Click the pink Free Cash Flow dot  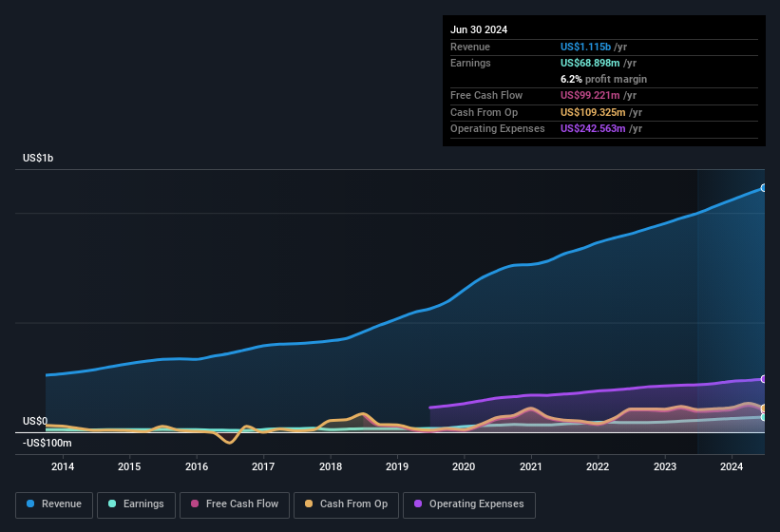click(195, 503)
